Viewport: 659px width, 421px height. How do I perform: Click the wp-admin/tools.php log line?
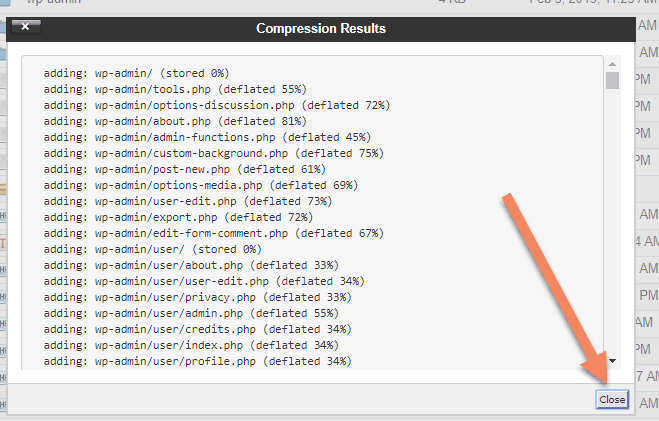[175, 89]
